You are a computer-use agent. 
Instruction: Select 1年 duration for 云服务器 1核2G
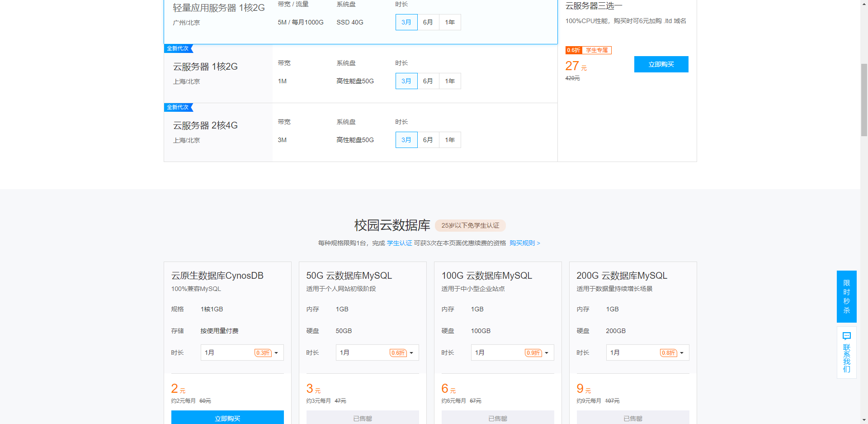(x=450, y=81)
